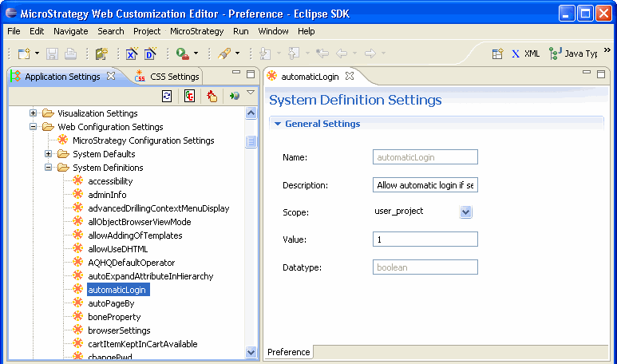Click the new plug-in package toolbar icon
Viewport: 617px width, 364px height.
(101, 53)
